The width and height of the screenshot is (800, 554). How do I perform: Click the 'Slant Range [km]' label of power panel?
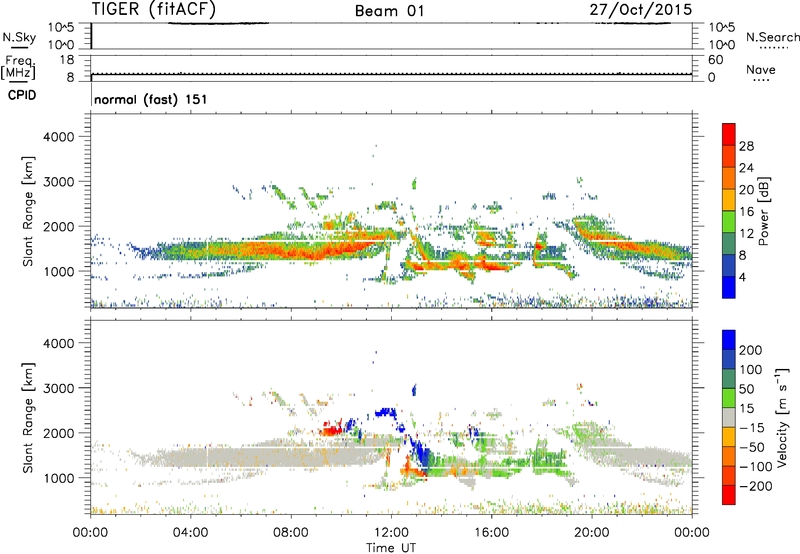coord(28,211)
